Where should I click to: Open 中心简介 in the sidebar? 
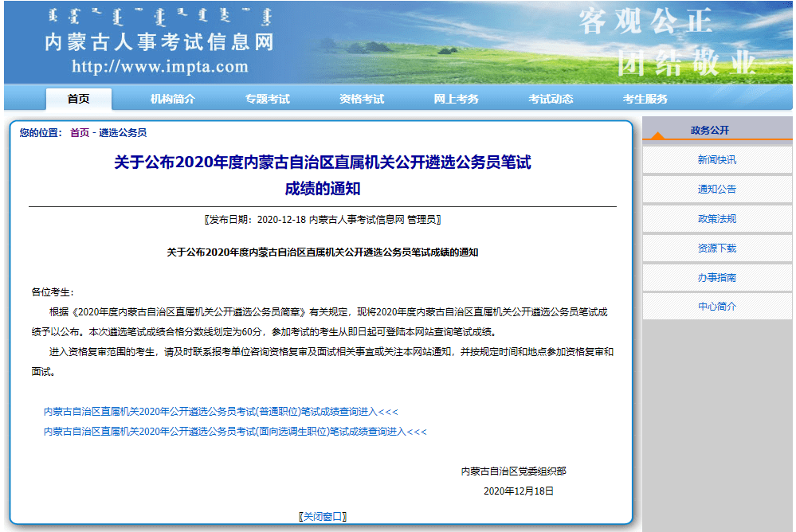[717, 307]
